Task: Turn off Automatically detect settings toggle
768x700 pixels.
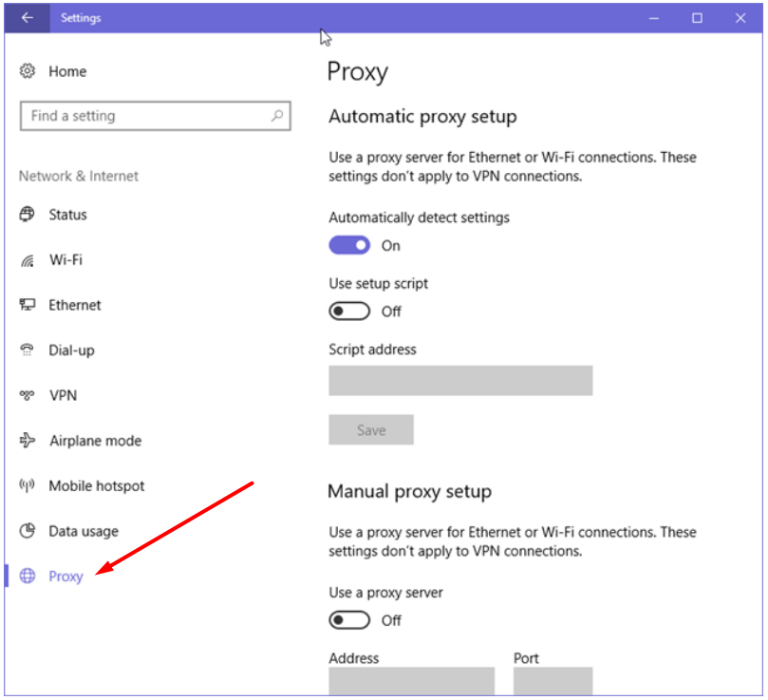Action: pyautogui.click(x=349, y=245)
